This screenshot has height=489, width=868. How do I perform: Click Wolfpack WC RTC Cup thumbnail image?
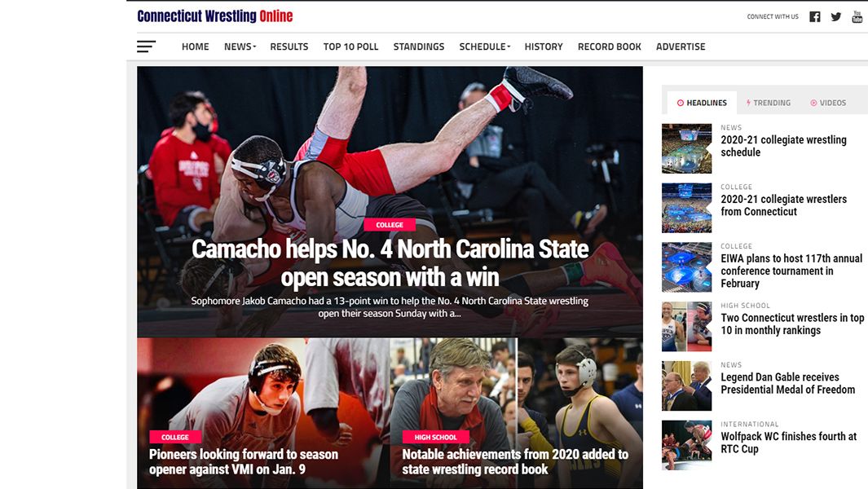(686, 445)
